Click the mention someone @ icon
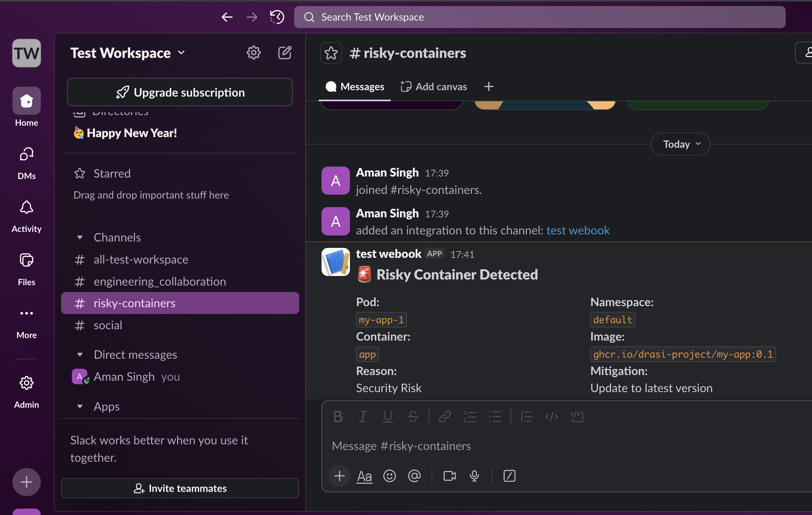Screen dimensions: 812x515 coord(414,476)
